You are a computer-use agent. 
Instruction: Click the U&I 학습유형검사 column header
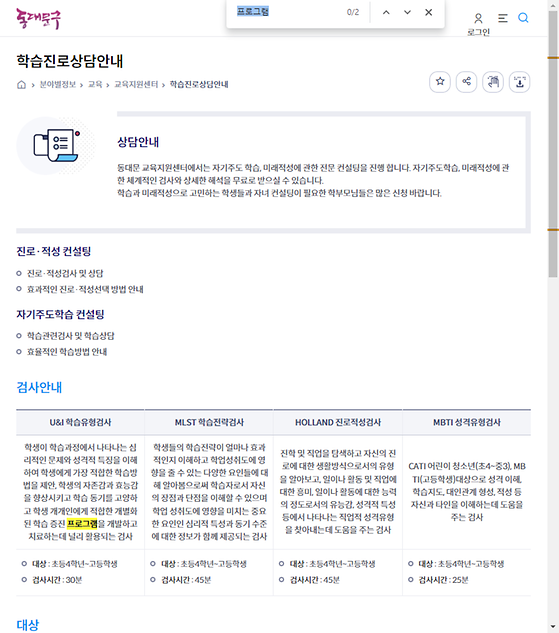pos(80,422)
